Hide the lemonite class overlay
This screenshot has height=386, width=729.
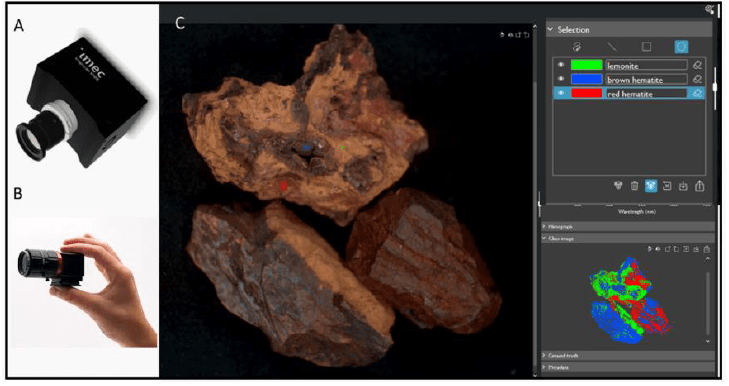click(x=561, y=65)
